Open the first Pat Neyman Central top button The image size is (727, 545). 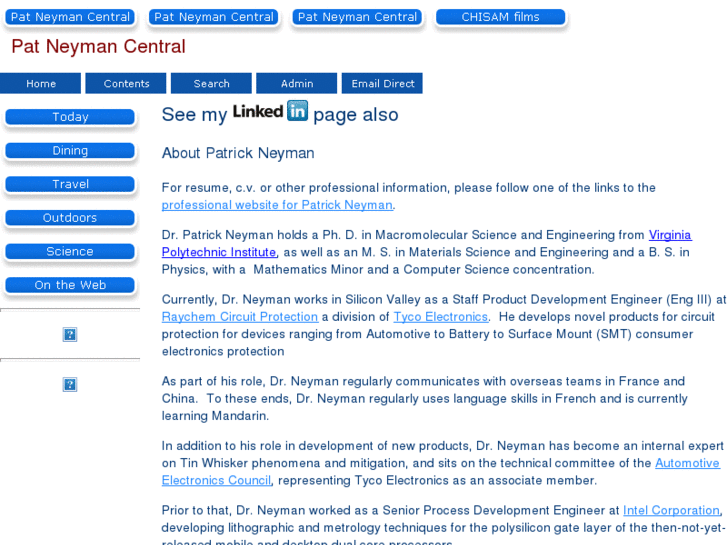[x=70, y=17]
